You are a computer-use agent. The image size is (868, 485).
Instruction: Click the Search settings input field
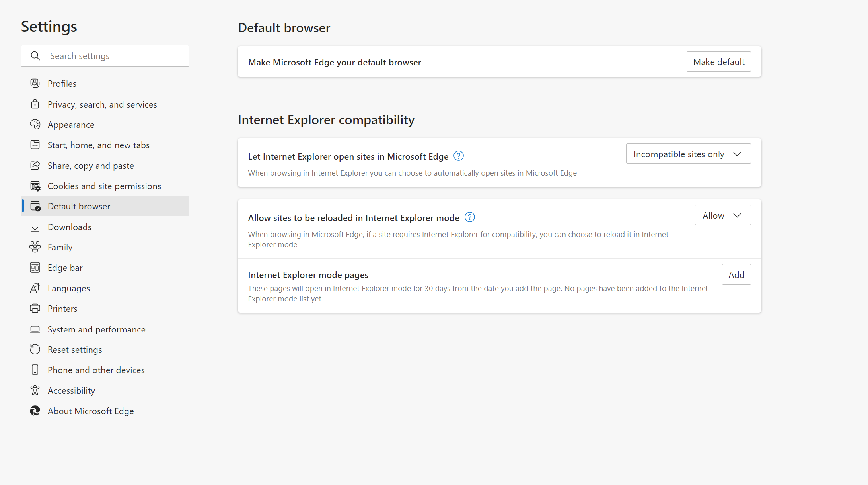[115, 56]
